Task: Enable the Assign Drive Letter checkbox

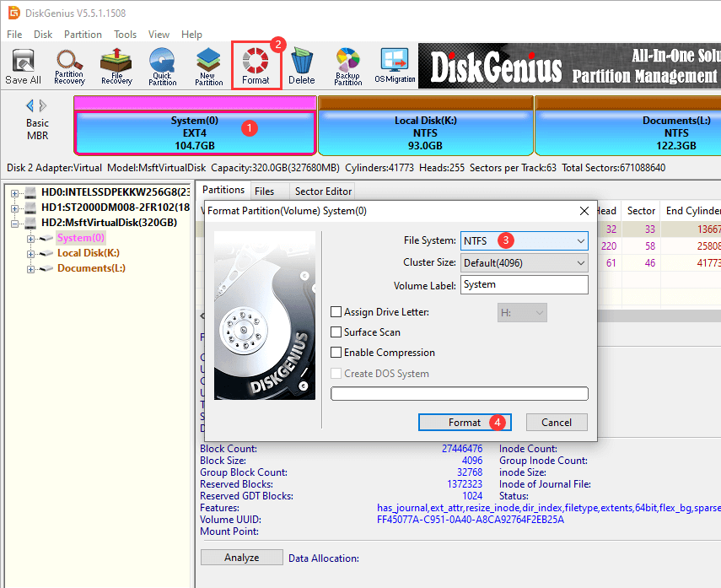Action: pos(337,313)
